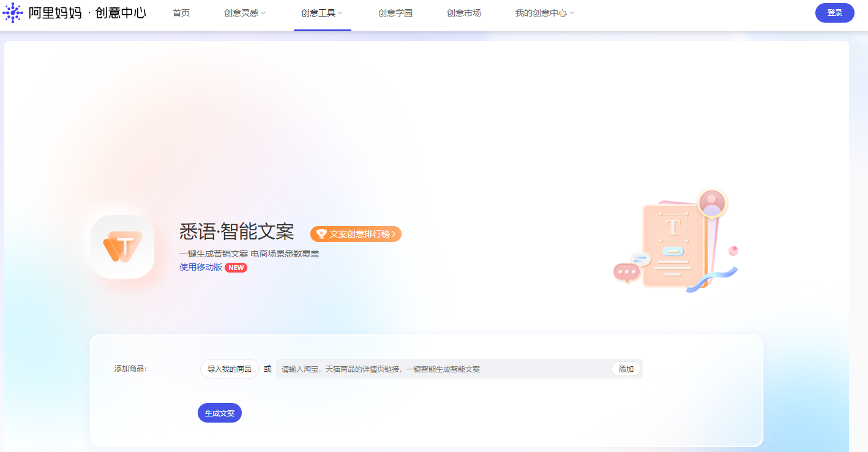Click the orange T 悉语 app icon
This screenshot has height=452, width=868.
coord(122,247)
